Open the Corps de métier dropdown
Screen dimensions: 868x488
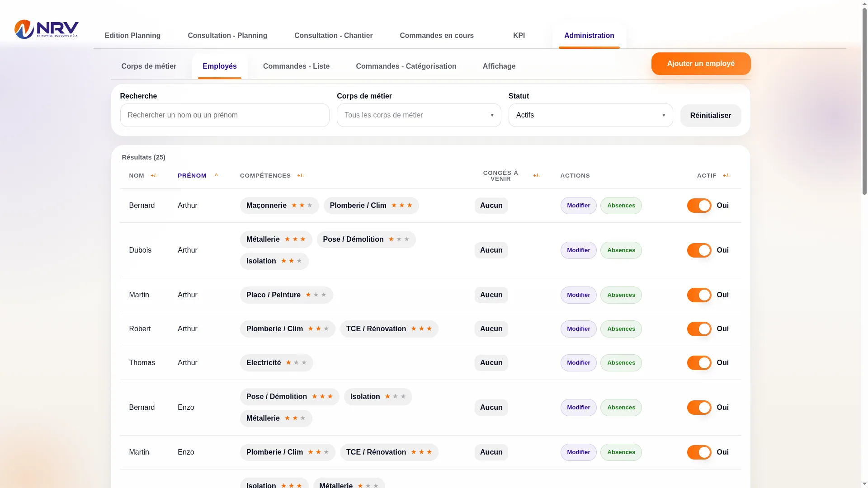[x=419, y=115]
